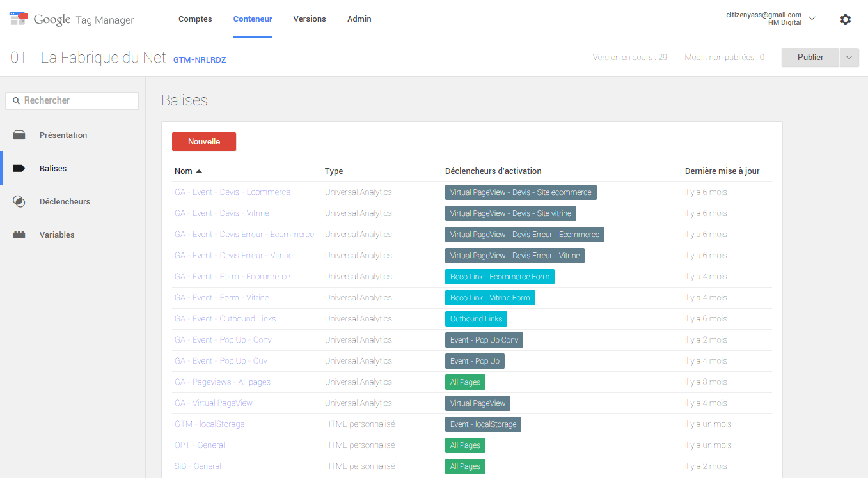This screenshot has width=868, height=478.
Task: Click the Présentation sidebar icon
Action: pos(19,135)
